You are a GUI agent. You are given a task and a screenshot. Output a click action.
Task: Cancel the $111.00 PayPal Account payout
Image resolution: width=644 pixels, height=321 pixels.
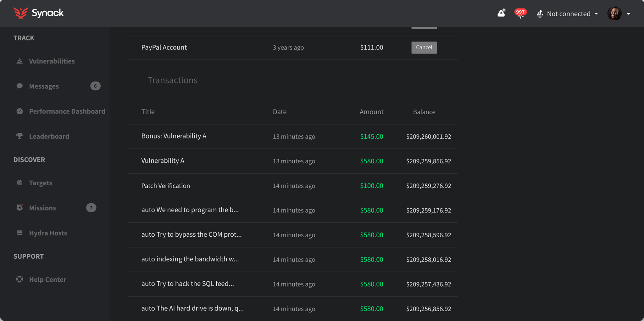point(424,48)
